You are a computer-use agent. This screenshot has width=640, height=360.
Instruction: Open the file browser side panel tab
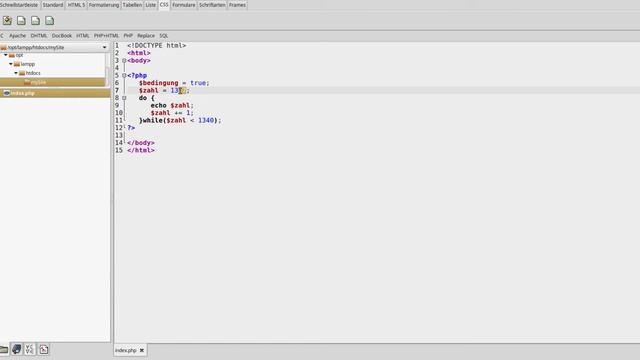[x=4, y=349]
